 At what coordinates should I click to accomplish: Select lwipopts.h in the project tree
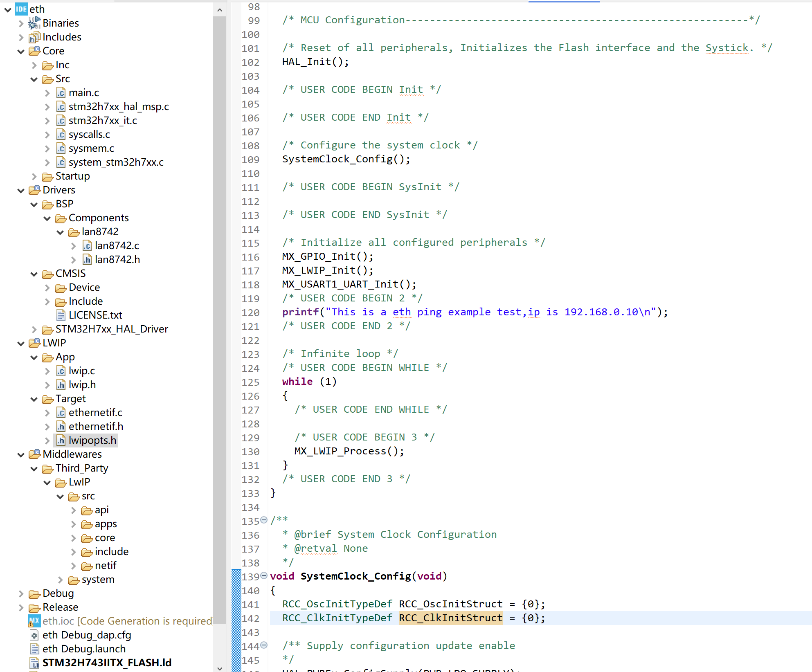[92, 441]
